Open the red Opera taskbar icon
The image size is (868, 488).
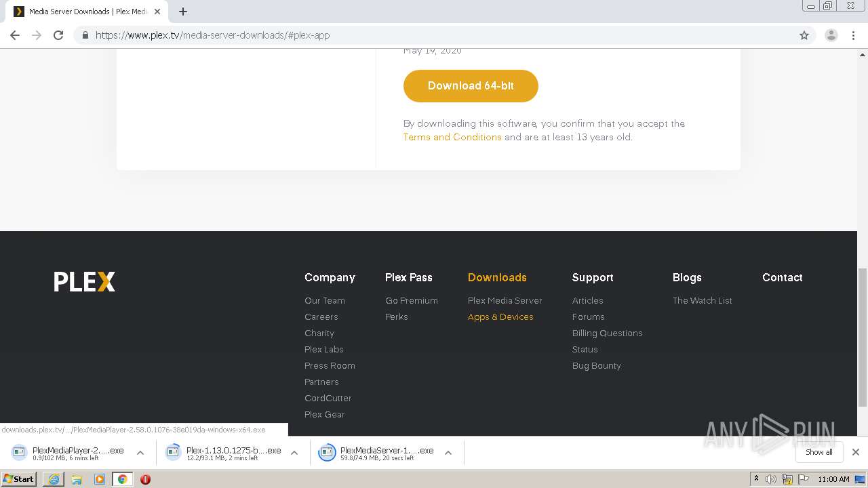click(x=145, y=479)
